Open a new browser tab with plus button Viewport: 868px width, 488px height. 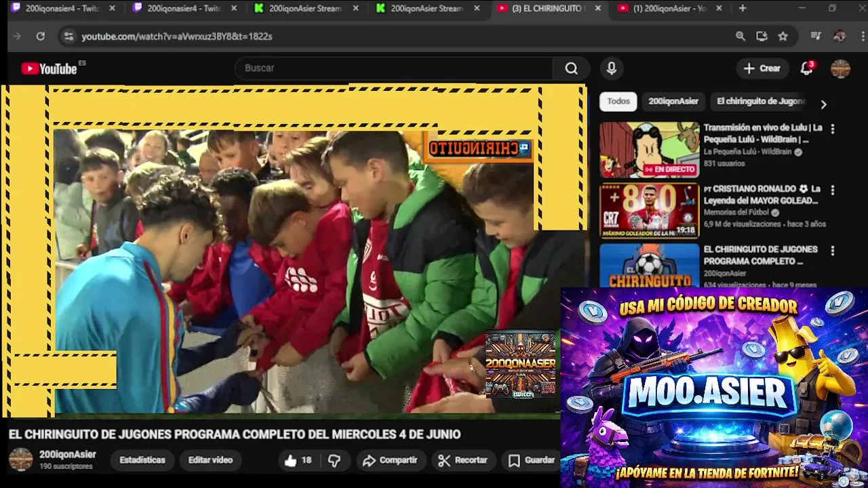[743, 8]
